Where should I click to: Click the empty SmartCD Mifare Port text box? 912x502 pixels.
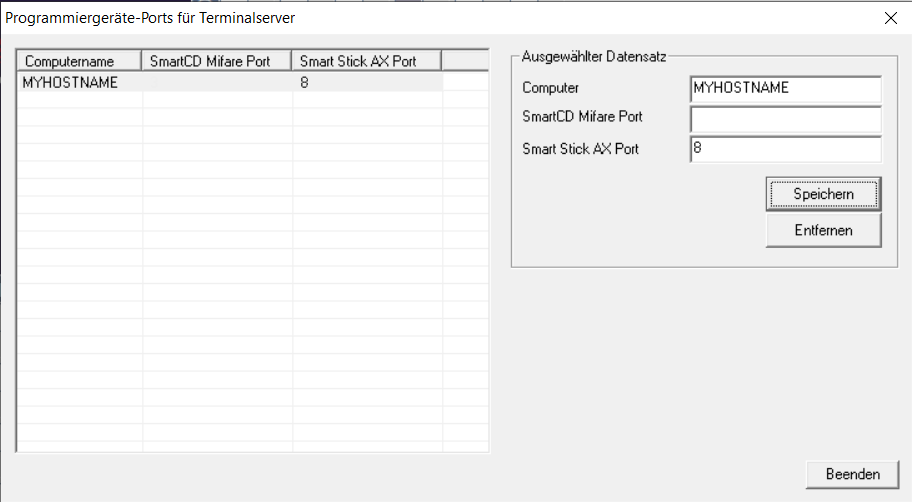[785, 119]
